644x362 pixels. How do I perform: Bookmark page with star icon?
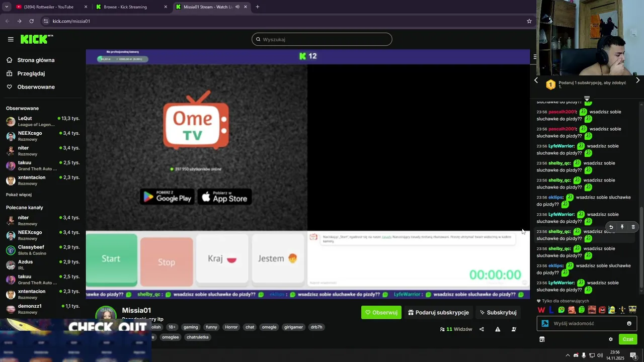point(529,21)
